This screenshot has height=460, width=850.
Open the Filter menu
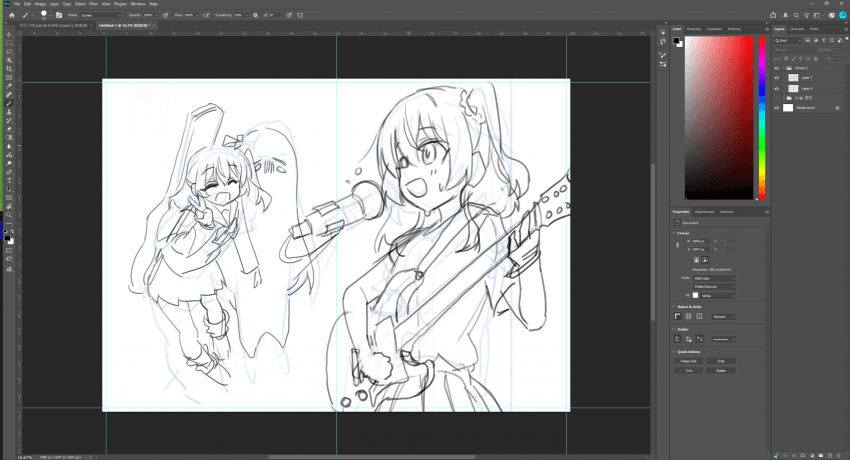pyautogui.click(x=94, y=4)
